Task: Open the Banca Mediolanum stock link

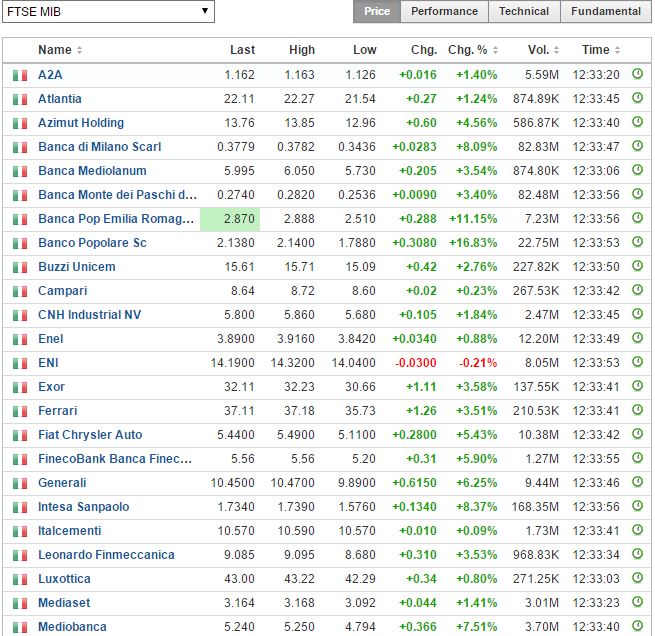Action: [92, 171]
